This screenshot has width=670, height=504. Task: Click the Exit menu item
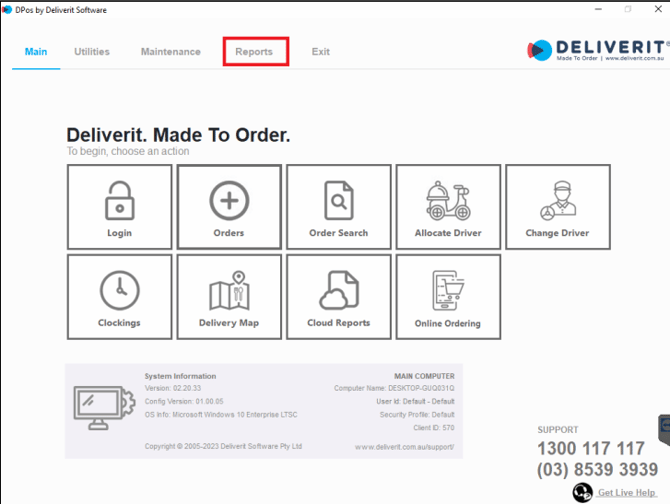click(x=320, y=52)
